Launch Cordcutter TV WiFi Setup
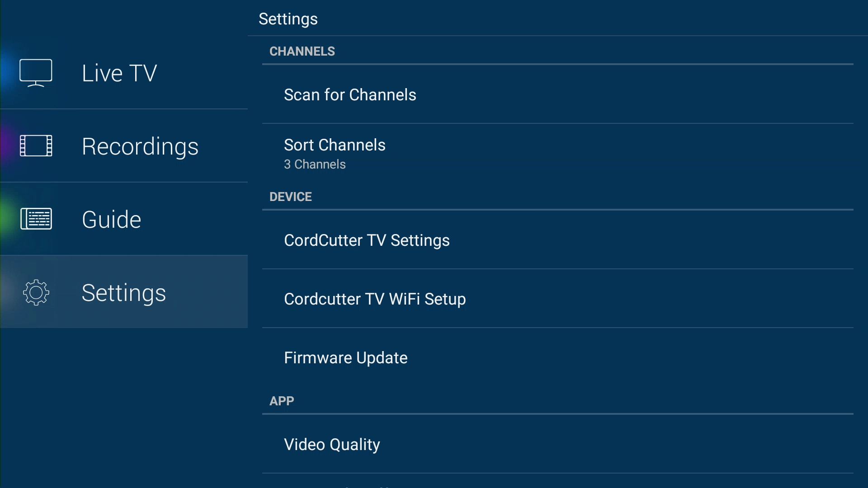The width and height of the screenshot is (868, 488). [374, 299]
